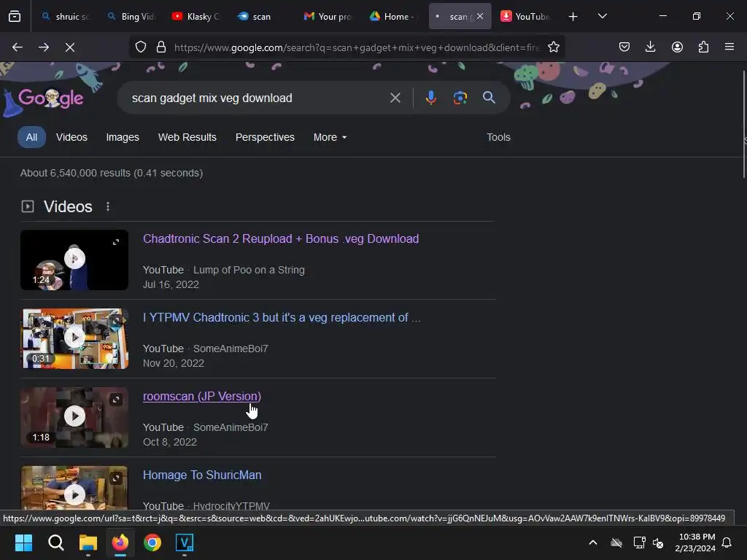Switch to the YouTube downloader tab
This screenshot has width=747, height=560.
click(525, 17)
